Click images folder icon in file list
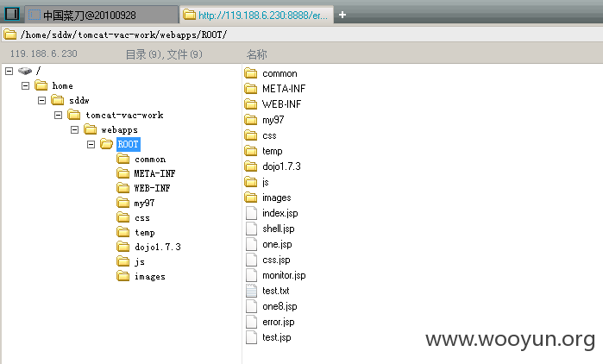 click(251, 198)
